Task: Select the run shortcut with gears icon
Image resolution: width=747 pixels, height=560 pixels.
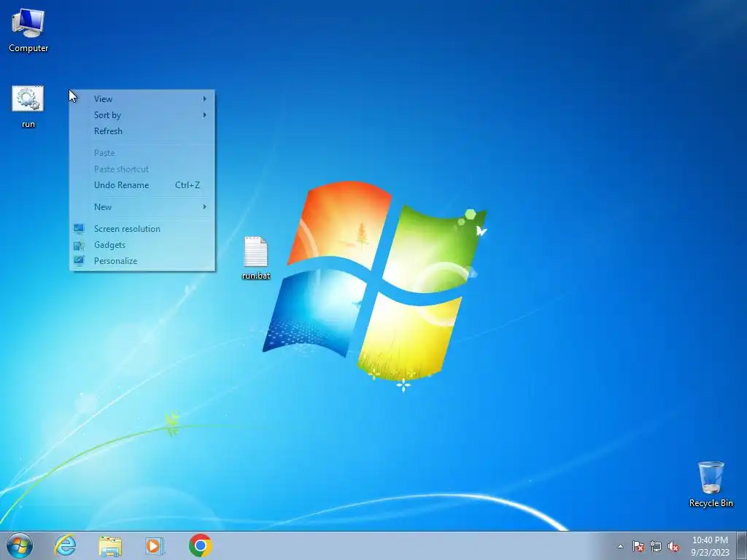Action: (28, 106)
